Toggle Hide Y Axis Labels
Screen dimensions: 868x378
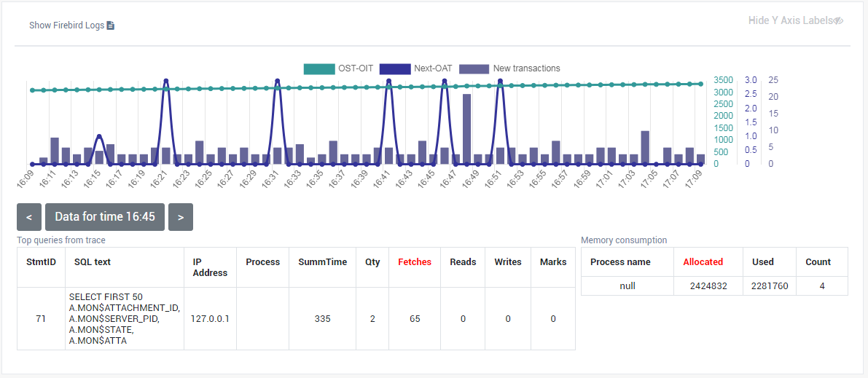point(795,20)
